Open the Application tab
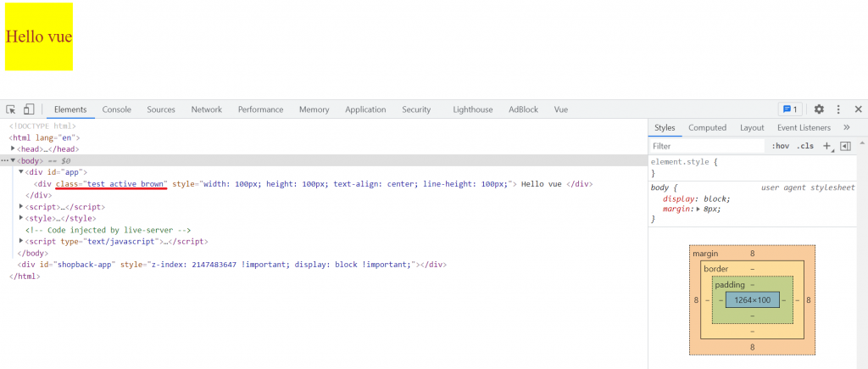The height and width of the screenshot is (369, 868). tap(365, 109)
